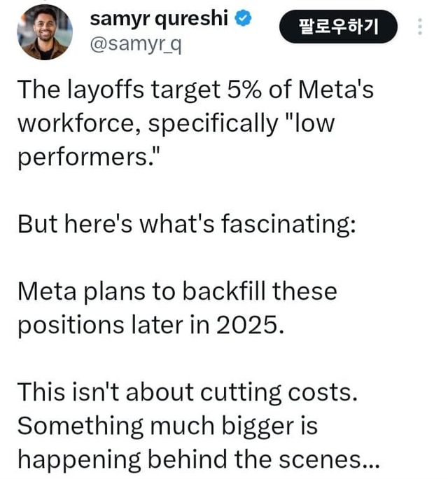
Task: Open the three-dot more options menu
Action: pos(419,27)
